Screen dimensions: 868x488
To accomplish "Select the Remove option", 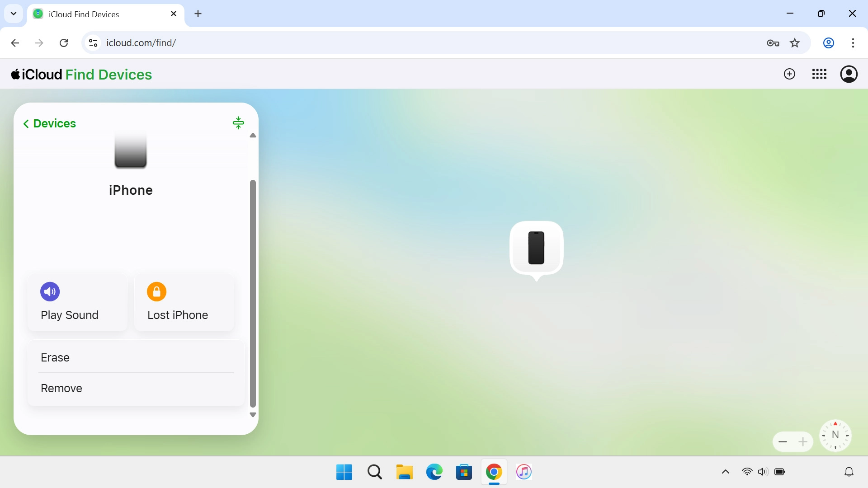I will click(136, 388).
